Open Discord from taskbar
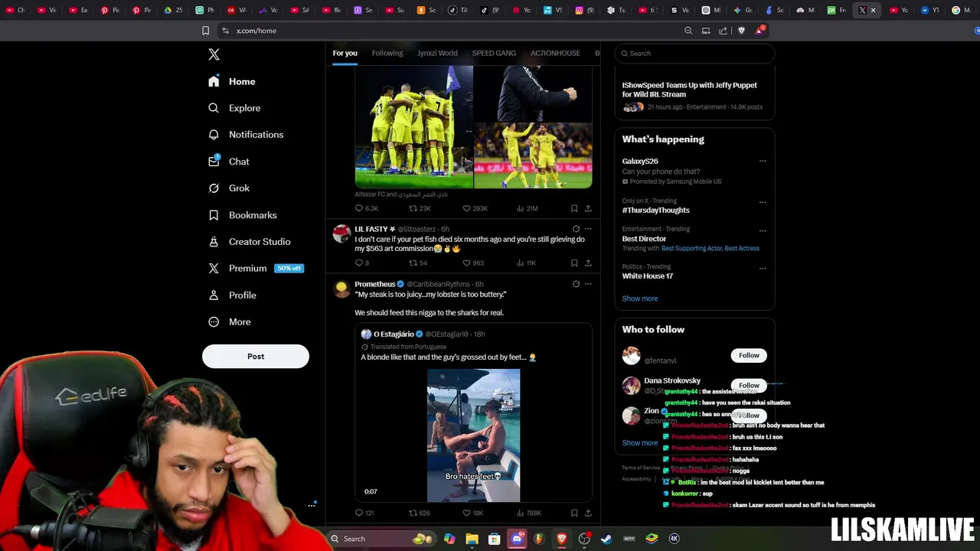Image resolution: width=980 pixels, height=551 pixels. click(x=517, y=539)
